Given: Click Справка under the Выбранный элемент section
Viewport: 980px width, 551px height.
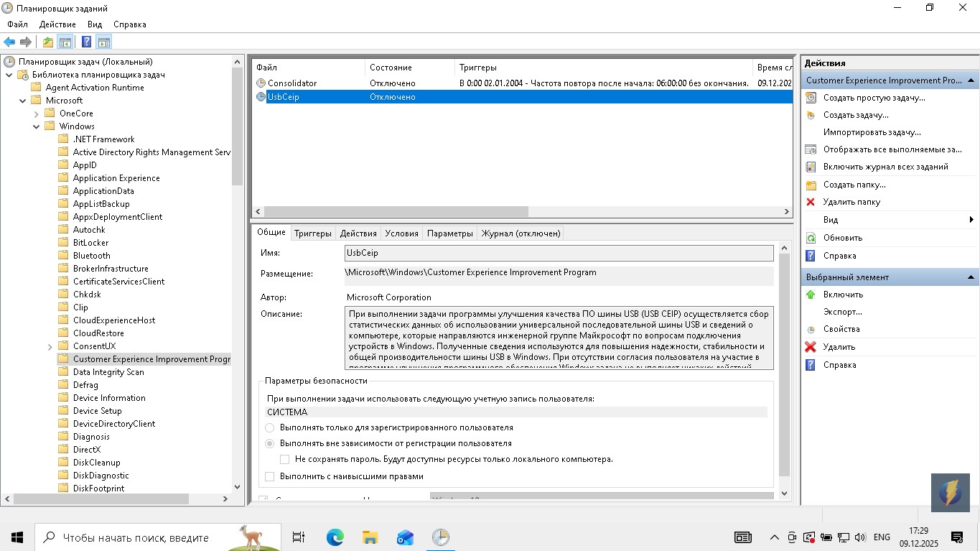Looking at the screenshot, I should pos(839,365).
